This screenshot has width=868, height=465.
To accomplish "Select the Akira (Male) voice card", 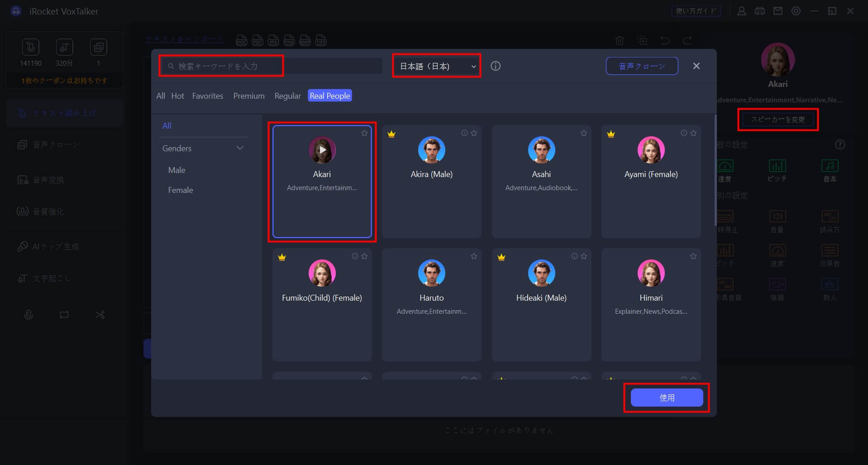I will (432, 182).
